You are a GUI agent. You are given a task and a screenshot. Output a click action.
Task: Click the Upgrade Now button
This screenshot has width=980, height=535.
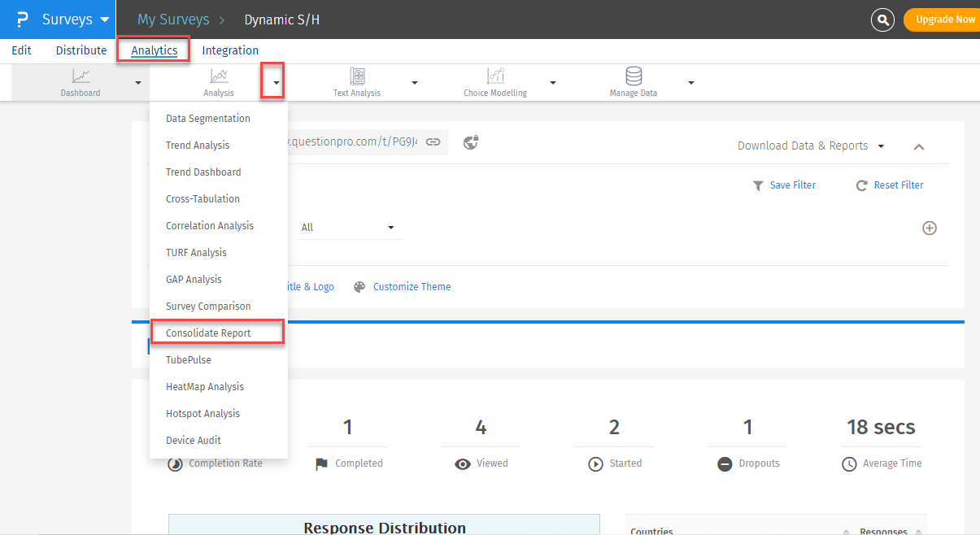[x=944, y=20]
